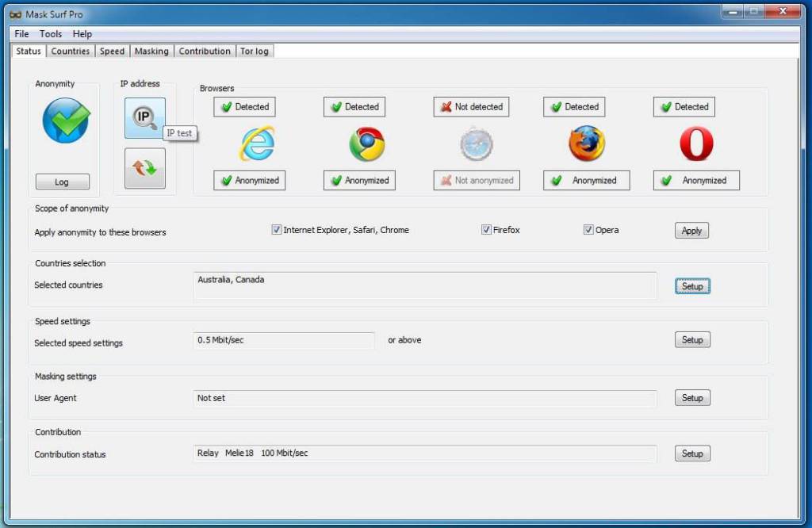Click the User Agent field showing Not set
Image resolution: width=812 pixels, height=528 pixels.
point(425,398)
